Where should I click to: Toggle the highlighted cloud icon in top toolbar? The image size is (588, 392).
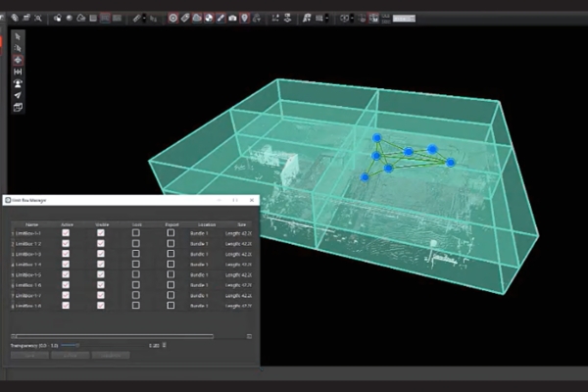click(x=197, y=18)
